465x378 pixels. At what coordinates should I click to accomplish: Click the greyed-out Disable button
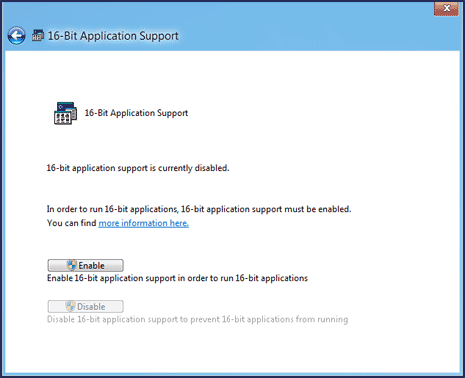tap(85, 306)
